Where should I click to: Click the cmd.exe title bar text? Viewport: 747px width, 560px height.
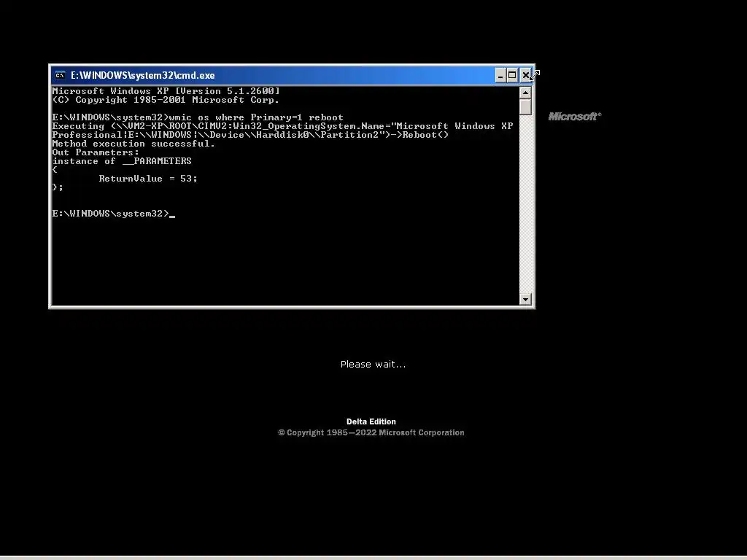[142, 75]
